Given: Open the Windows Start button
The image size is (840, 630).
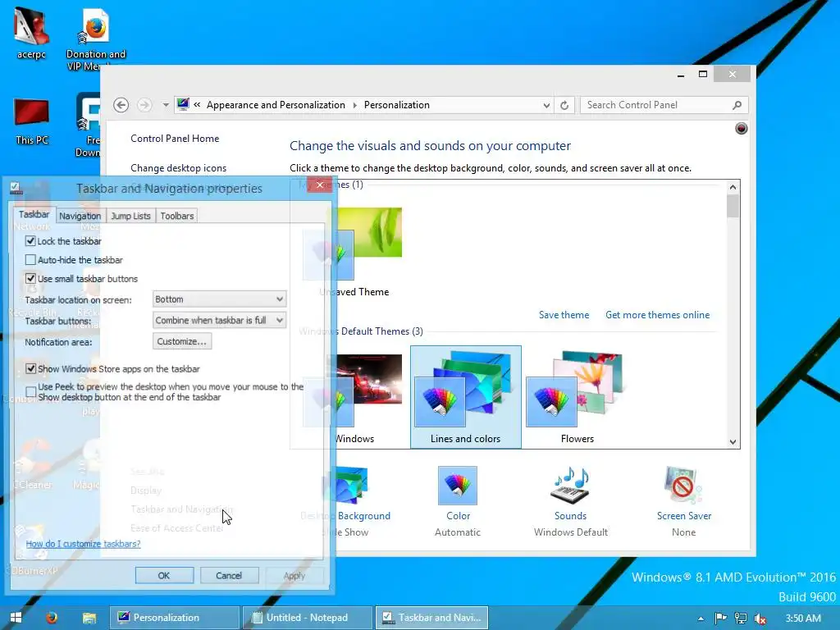Looking at the screenshot, I should click(x=16, y=618).
